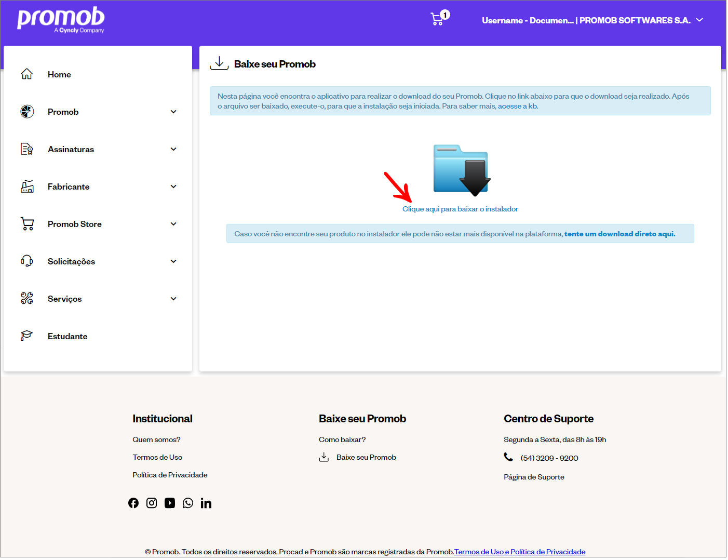Open the Instagram icon in footer
Image resolution: width=728 pixels, height=560 pixels.
tap(152, 503)
